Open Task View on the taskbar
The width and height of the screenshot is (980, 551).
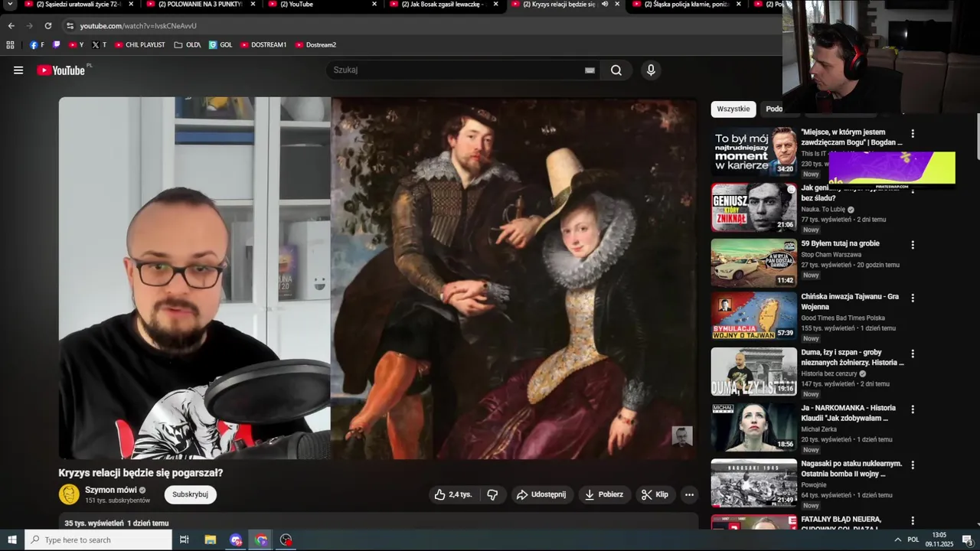185,540
